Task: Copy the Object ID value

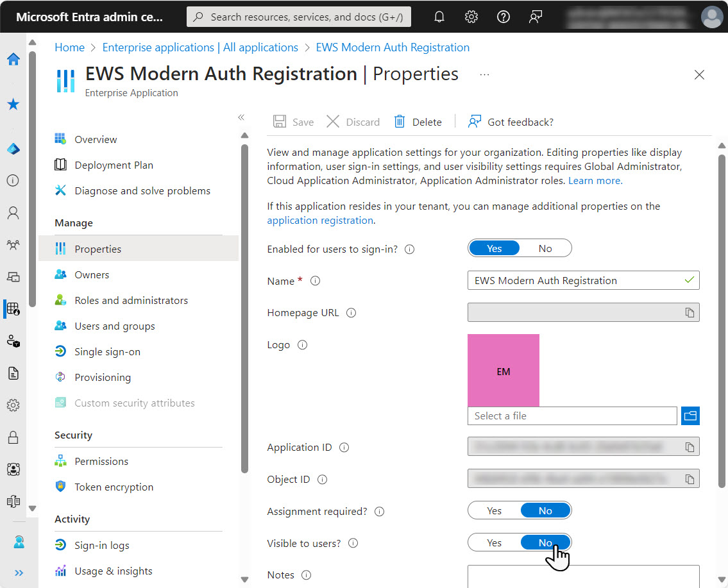Action: pyautogui.click(x=690, y=479)
